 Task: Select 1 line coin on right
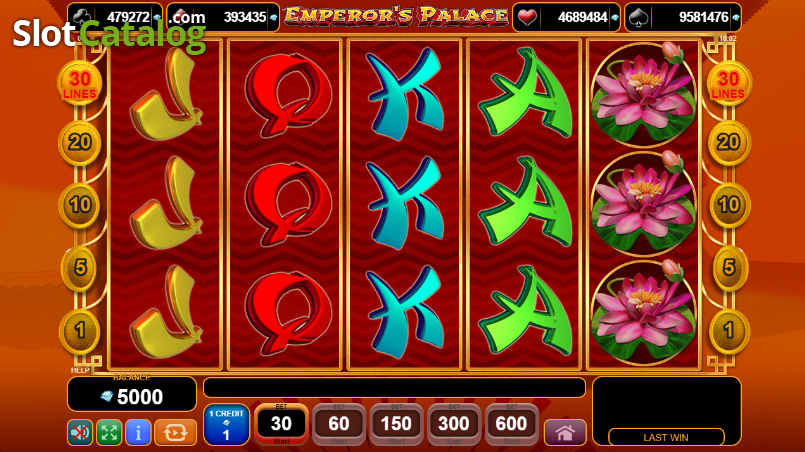coord(729,331)
